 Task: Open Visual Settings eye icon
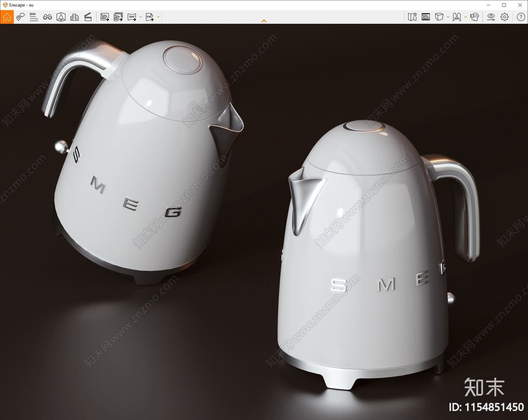click(491, 17)
